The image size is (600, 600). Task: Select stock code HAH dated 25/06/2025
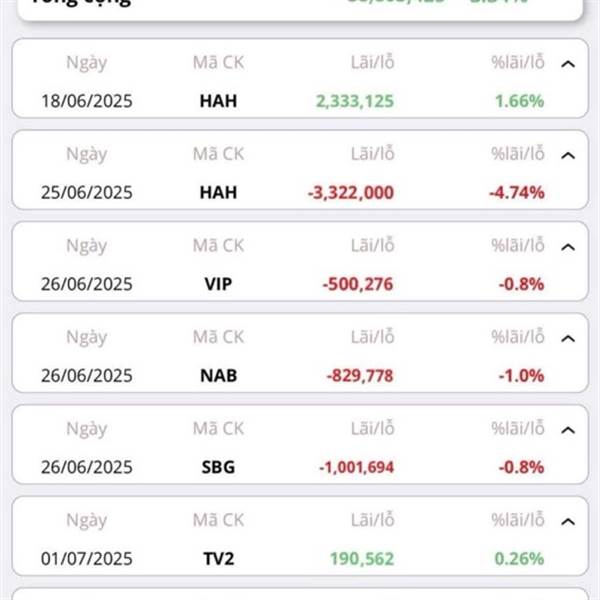[x=218, y=192]
